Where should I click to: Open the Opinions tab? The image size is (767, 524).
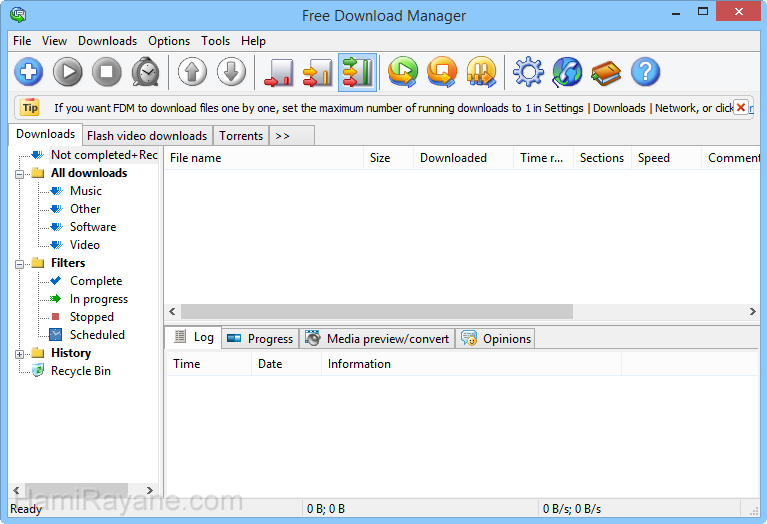pos(496,339)
